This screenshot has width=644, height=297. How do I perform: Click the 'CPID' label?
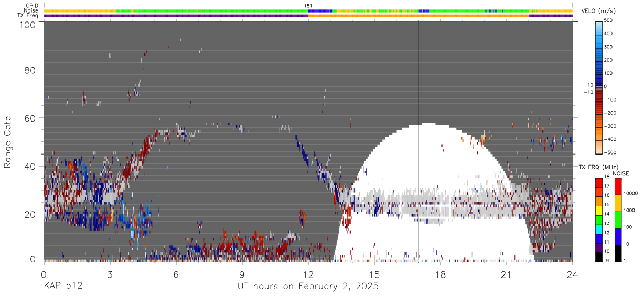31,6
